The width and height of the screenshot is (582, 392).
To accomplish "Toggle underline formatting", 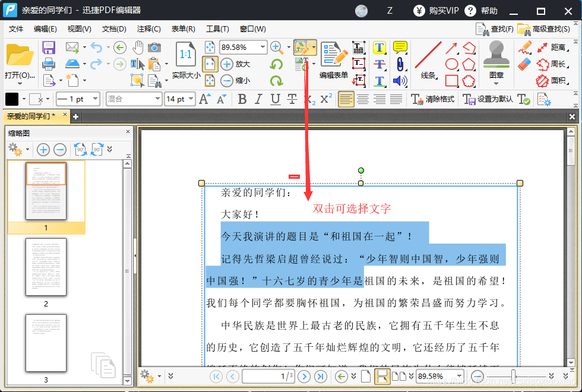I will pyautogui.click(x=275, y=99).
